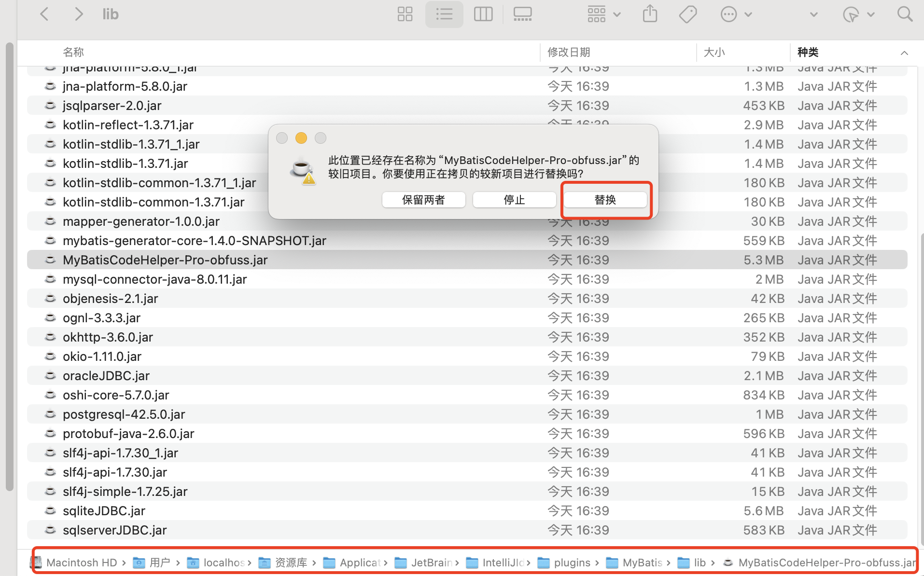The width and height of the screenshot is (924, 576).
Task: Switch to gallery view
Action: 522,14
